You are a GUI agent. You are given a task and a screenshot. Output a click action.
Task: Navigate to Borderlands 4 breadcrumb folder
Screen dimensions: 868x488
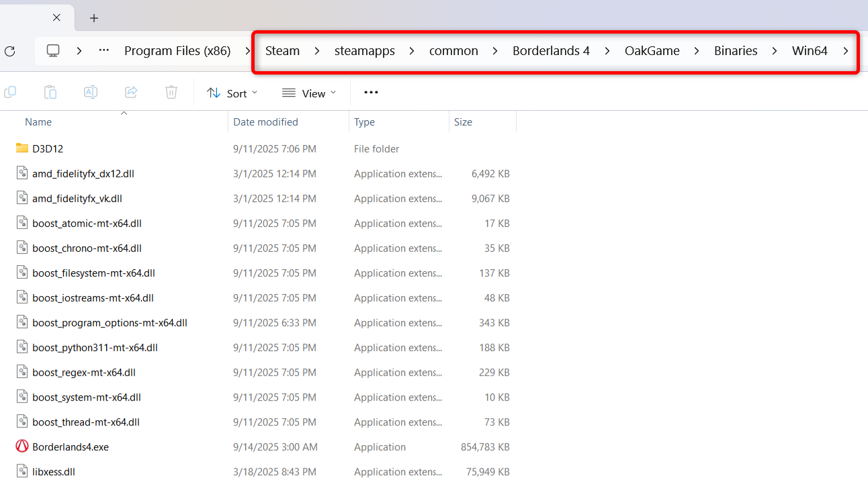point(551,51)
